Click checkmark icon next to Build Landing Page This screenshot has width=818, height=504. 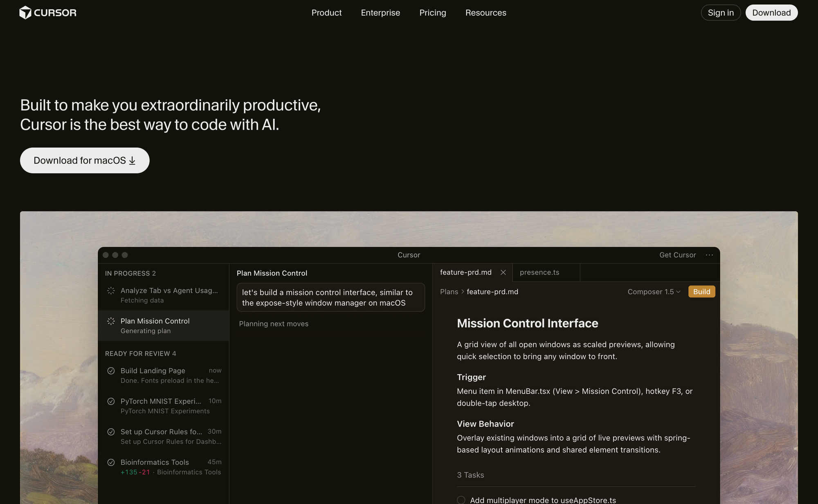pos(111,371)
